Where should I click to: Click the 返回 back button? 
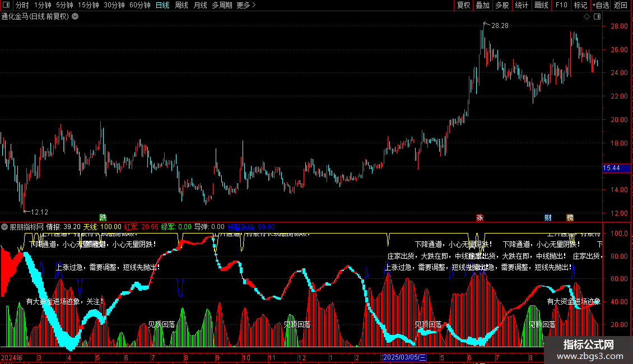pos(621,5)
